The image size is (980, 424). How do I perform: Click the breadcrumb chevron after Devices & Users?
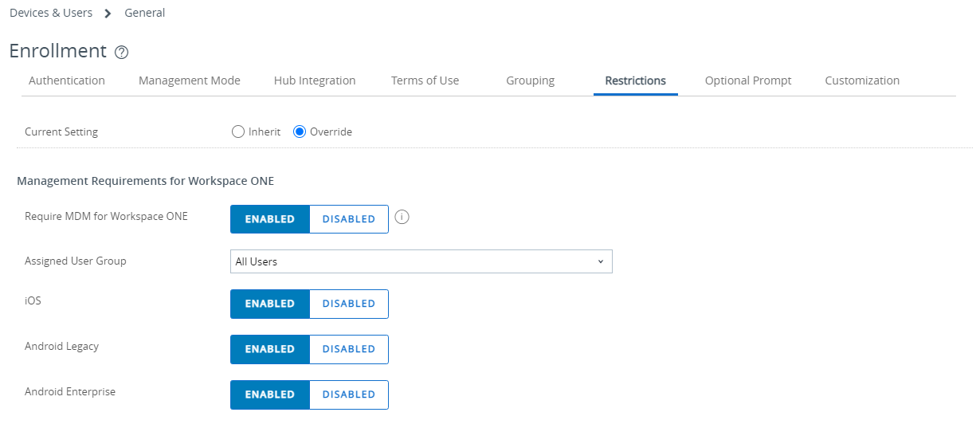[x=108, y=14]
